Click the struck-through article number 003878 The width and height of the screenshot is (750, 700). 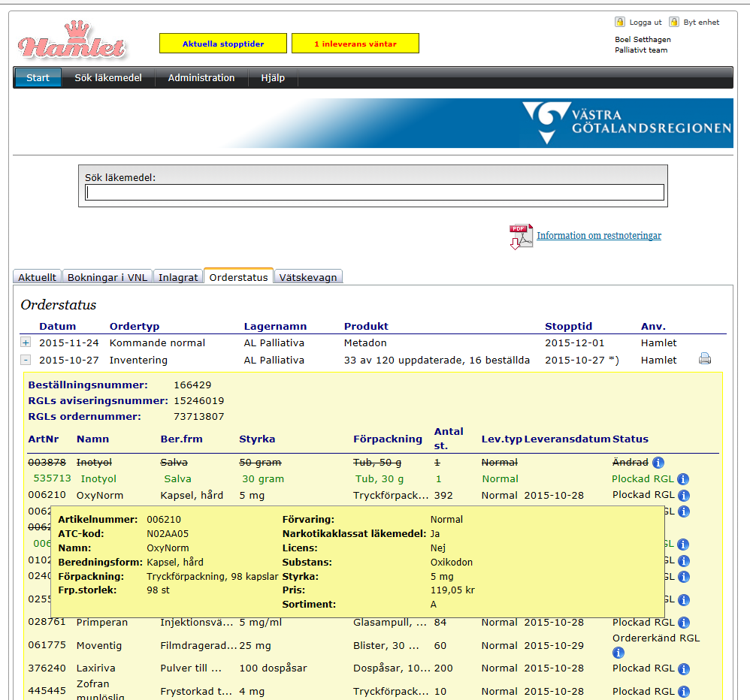(x=47, y=463)
